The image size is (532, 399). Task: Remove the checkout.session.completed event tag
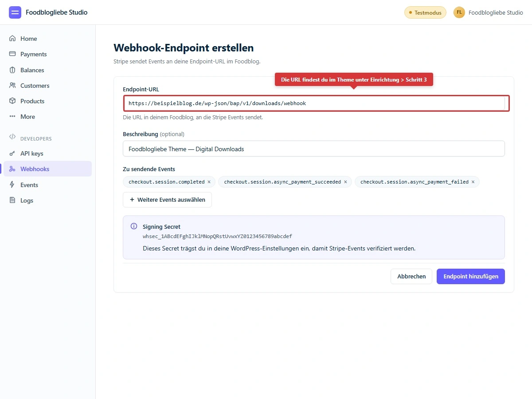point(209,182)
